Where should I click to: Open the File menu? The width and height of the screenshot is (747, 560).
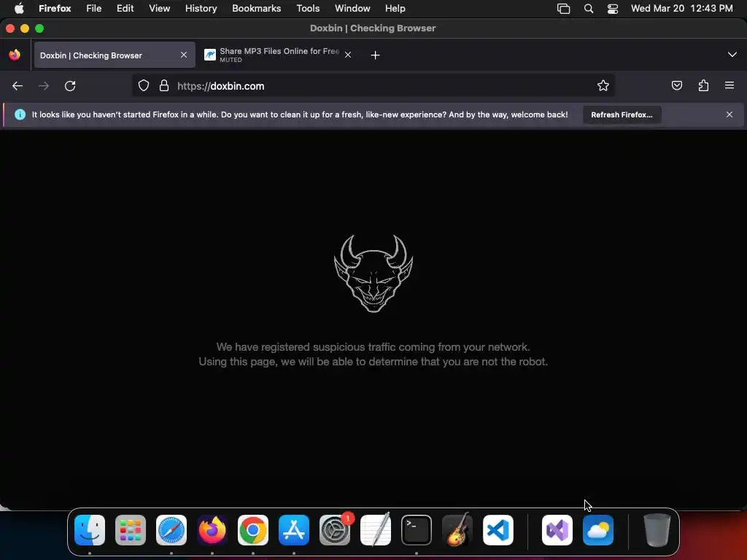(x=94, y=8)
